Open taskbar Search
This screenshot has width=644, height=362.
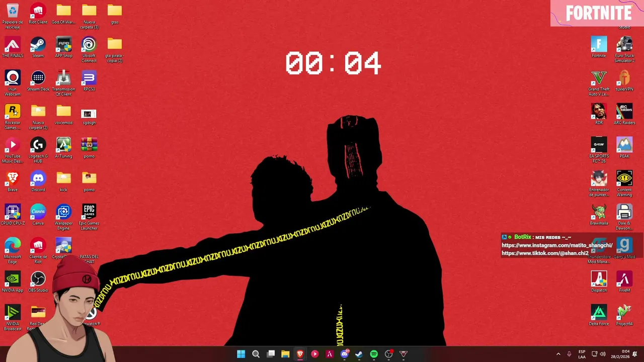coord(256,354)
